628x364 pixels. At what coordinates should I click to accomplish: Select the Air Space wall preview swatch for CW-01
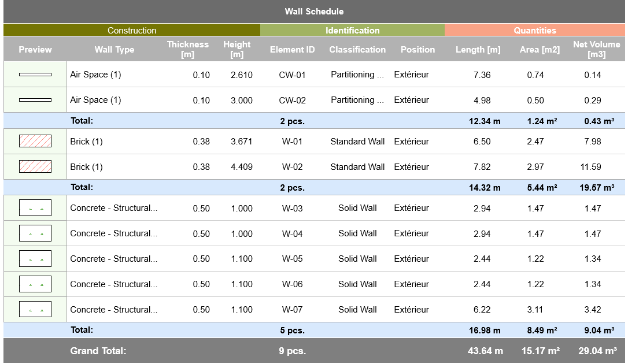[35, 74]
